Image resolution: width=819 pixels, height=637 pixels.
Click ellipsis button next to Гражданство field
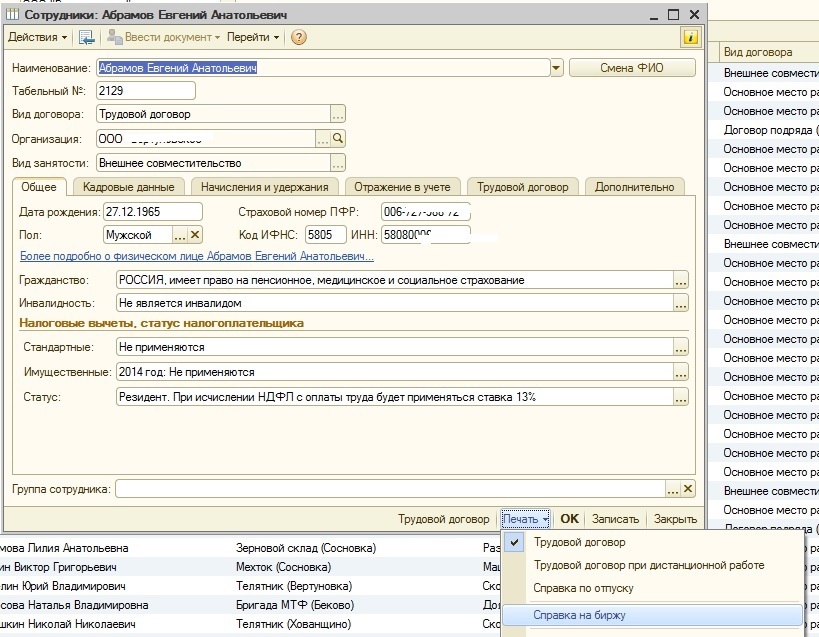(x=681, y=281)
